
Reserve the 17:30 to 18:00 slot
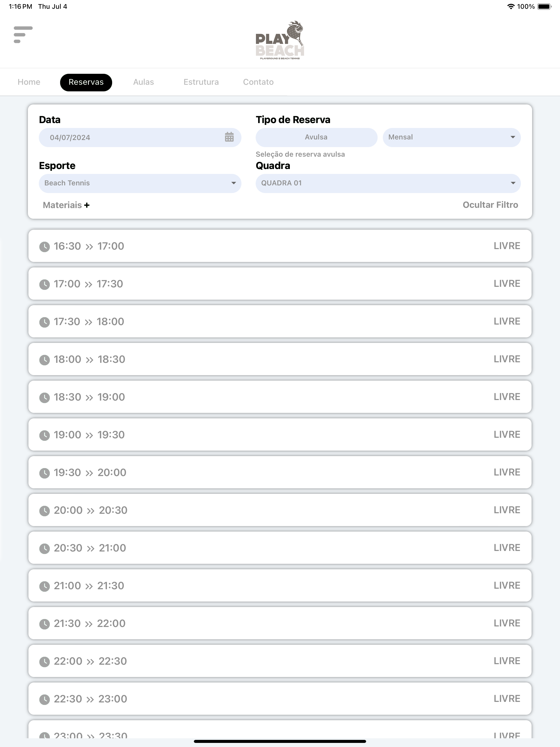(280, 321)
